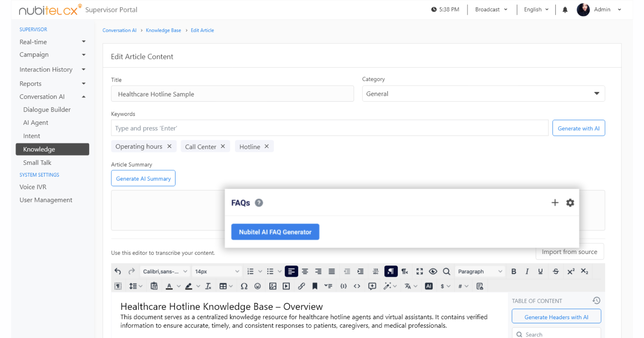Screen dimensions: 644x338
Task: Go to Knowledge Base via breadcrumb
Action: pos(164,30)
